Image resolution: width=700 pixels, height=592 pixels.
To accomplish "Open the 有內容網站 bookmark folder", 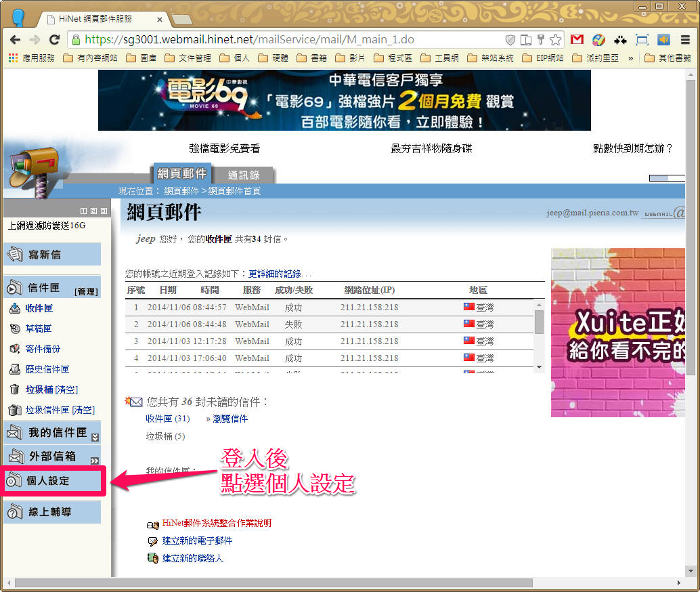I will 91,58.
